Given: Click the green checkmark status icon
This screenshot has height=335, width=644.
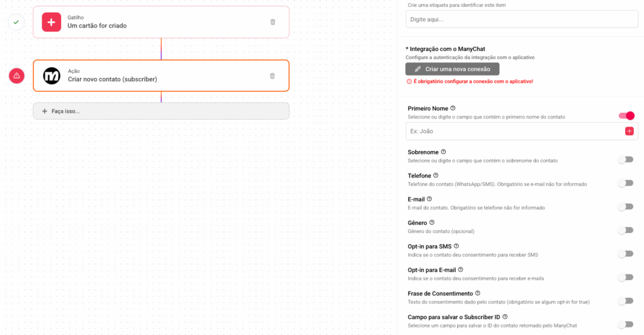Looking at the screenshot, I should pos(17,22).
